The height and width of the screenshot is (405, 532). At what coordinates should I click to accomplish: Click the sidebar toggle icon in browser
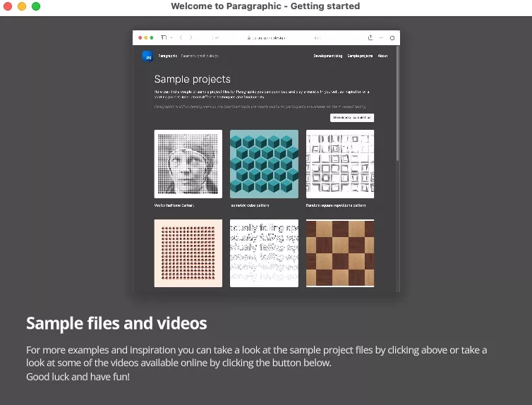pos(164,37)
